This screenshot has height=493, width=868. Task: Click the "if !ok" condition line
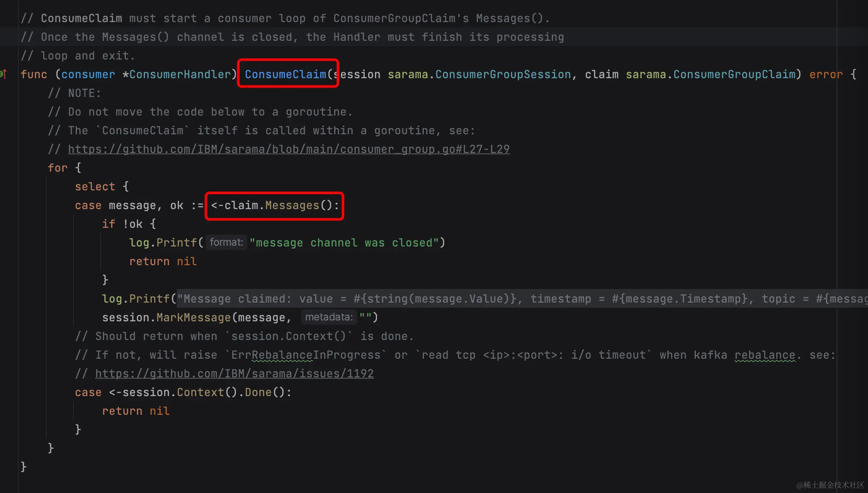[129, 224]
